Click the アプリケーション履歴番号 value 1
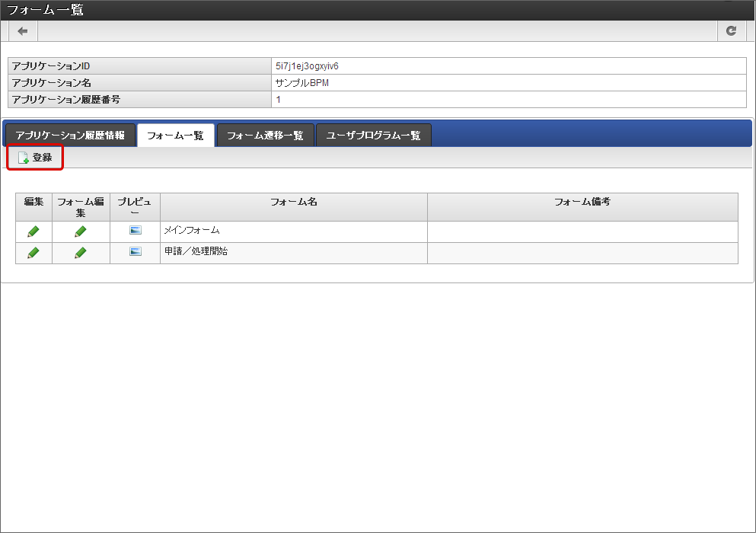The height and width of the screenshot is (533, 756). tap(279, 100)
